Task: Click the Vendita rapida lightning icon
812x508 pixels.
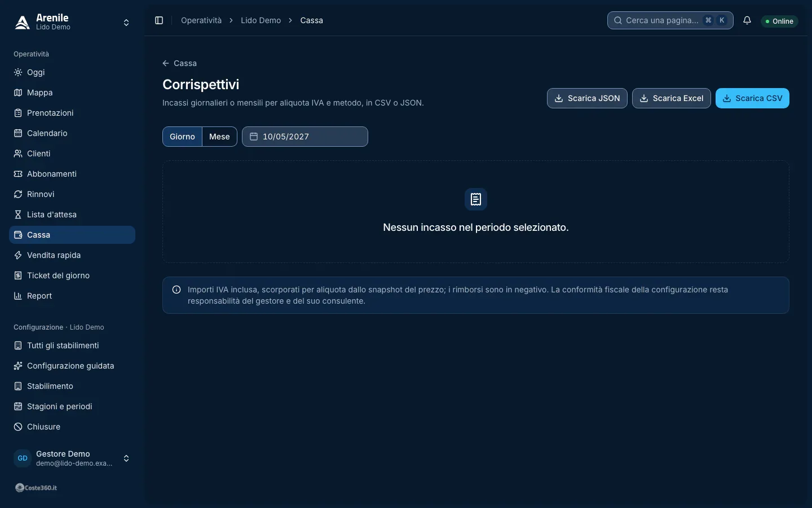Action: 18,255
